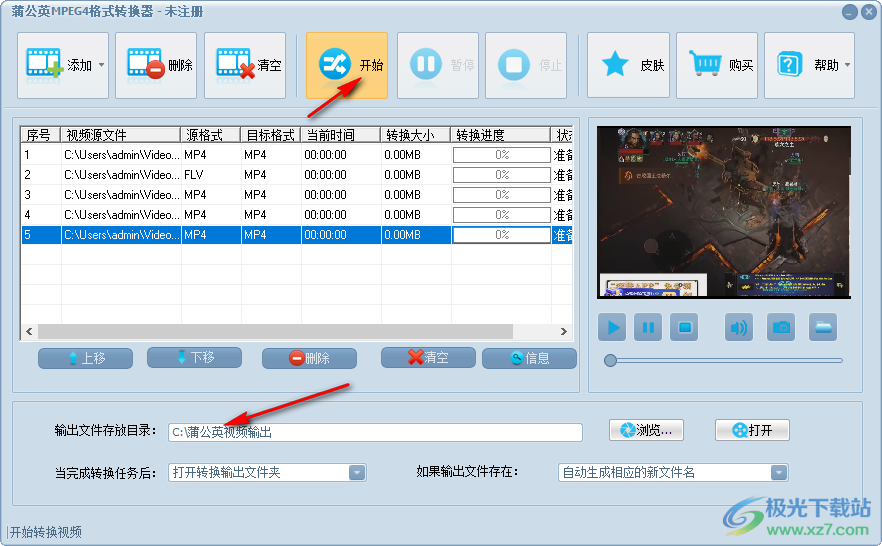
Task: Click the 停止 stop toolbar button
Action: [x=526, y=65]
